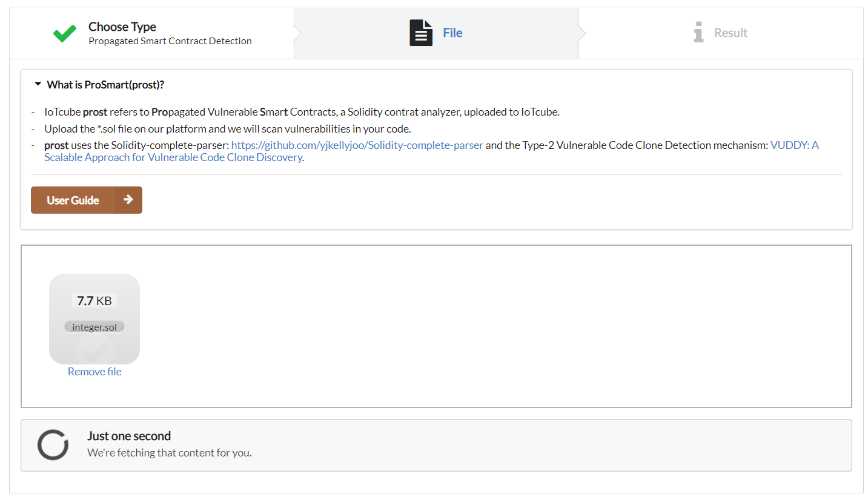
Task: Open the Solidity-complete-parser GitHub link
Action: click(357, 145)
